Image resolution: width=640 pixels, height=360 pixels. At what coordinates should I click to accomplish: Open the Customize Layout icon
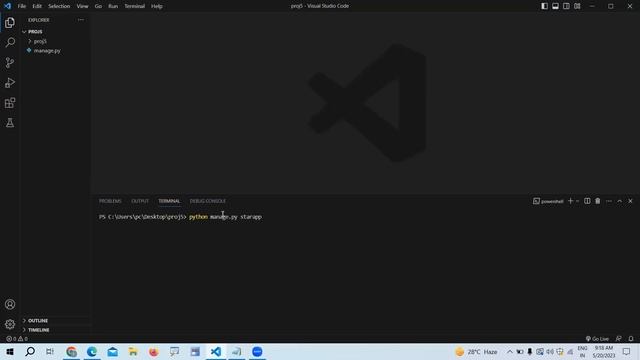point(578,6)
